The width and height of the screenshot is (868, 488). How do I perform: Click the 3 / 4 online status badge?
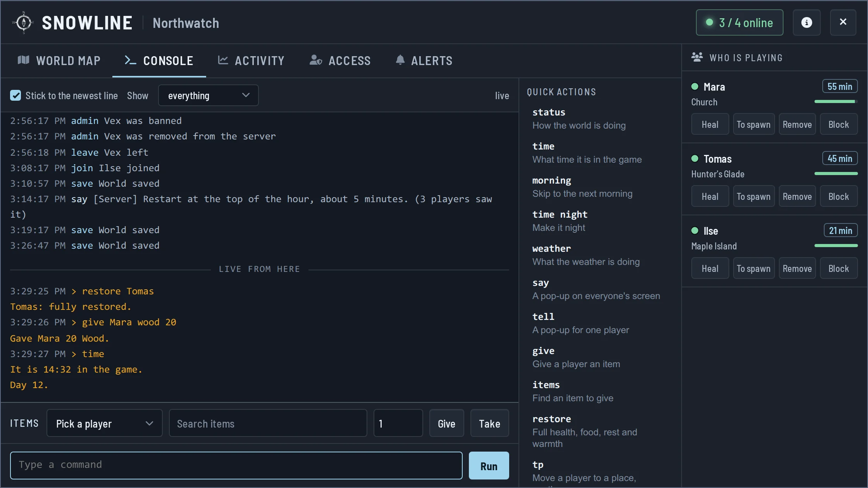coord(739,22)
